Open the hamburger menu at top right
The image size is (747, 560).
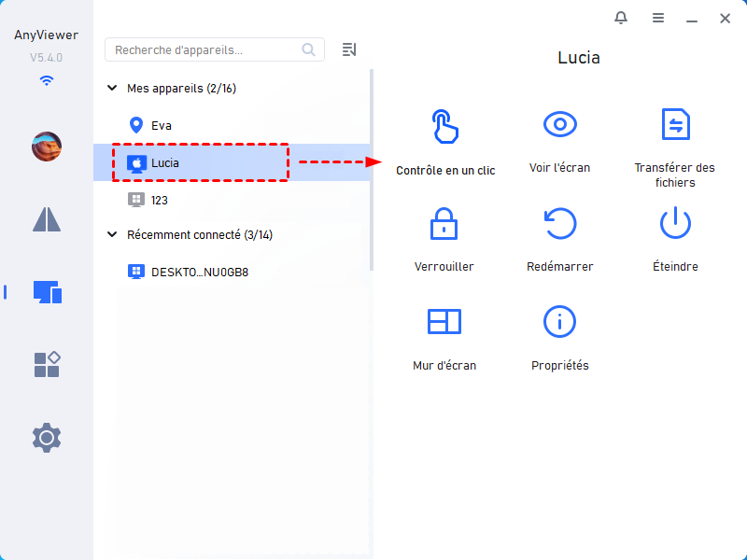pos(658,18)
